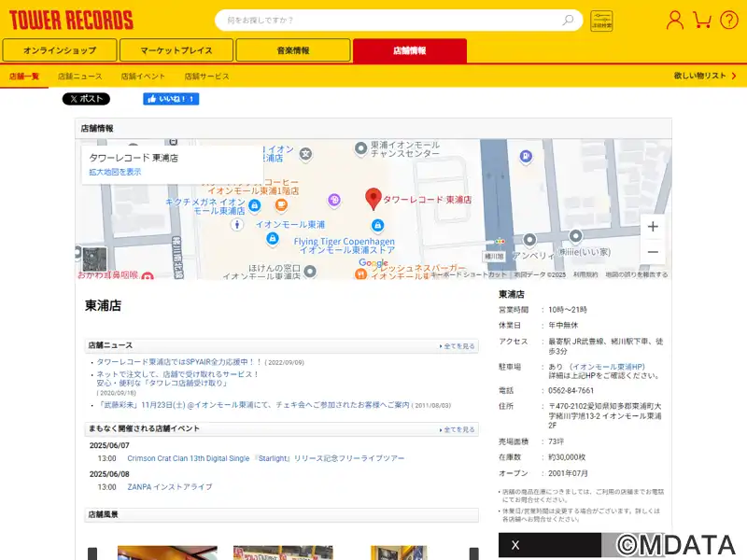
Task: Click the キクチメガネ map marker
Action: pyautogui.click(x=254, y=205)
